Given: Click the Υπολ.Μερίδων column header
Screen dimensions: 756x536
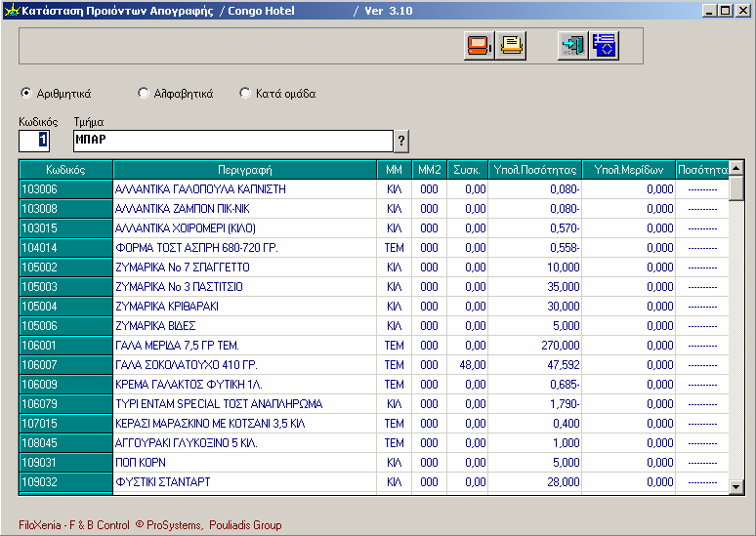Looking at the screenshot, I should pos(629,170).
